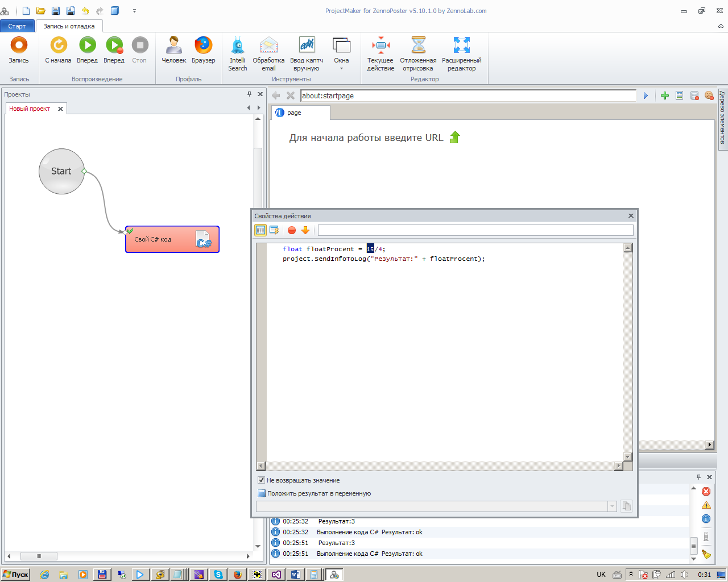Image resolution: width=728 pixels, height=582 pixels.
Task: Open Visual Studio from the taskbar
Action: pos(276,575)
